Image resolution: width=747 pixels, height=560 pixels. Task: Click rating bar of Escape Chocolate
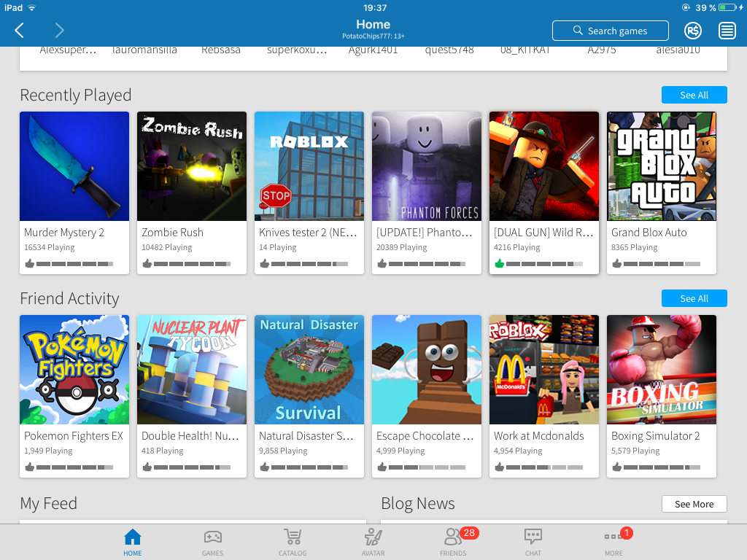pos(427,467)
